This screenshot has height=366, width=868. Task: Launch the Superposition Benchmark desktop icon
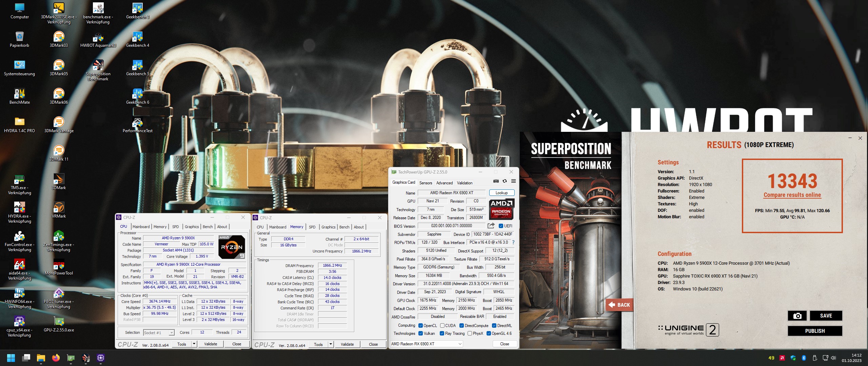[x=98, y=70]
